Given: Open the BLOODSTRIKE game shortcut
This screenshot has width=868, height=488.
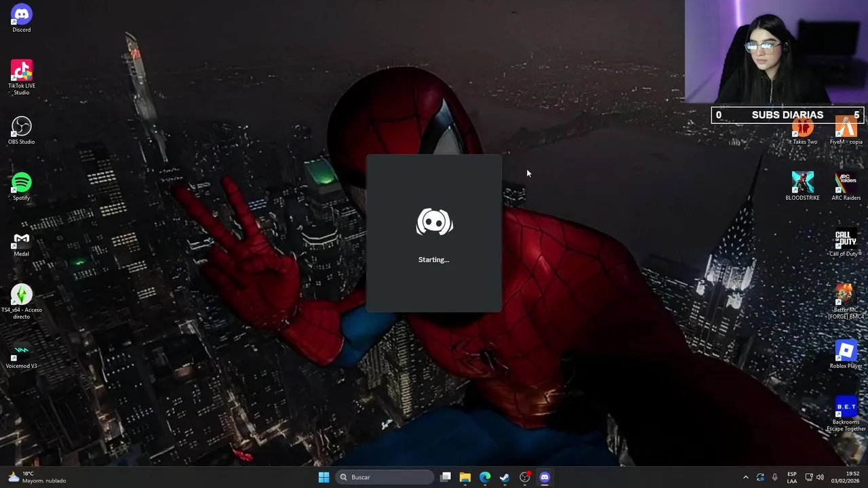Looking at the screenshot, I should [802, 187].
